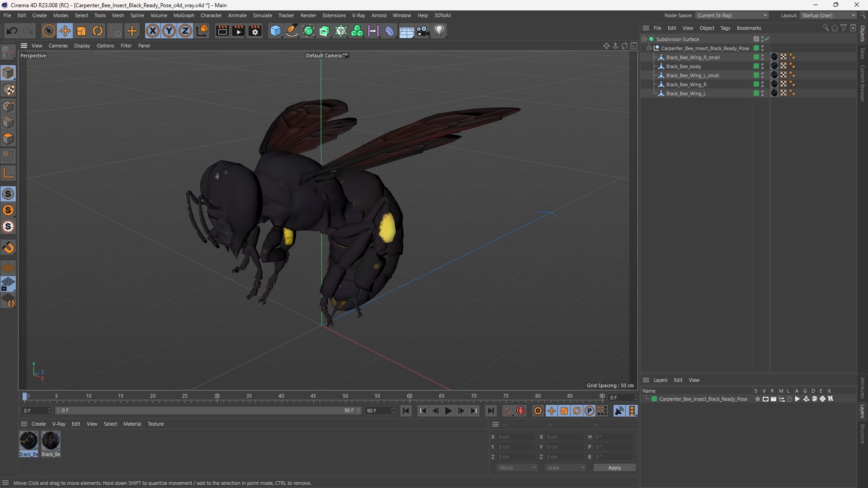Select first Black_Be material thumbnail
Screen dimensions: 868x488
(28, 441)
